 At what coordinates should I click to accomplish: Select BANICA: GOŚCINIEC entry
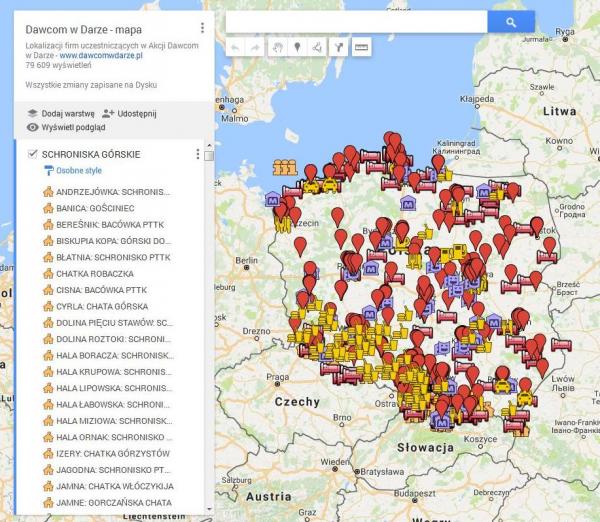95,208
